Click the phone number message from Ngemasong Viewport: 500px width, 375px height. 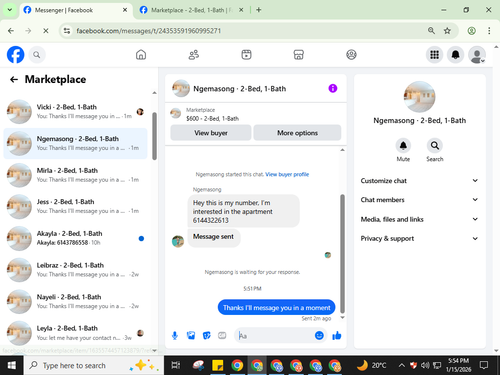click(243, 211)
